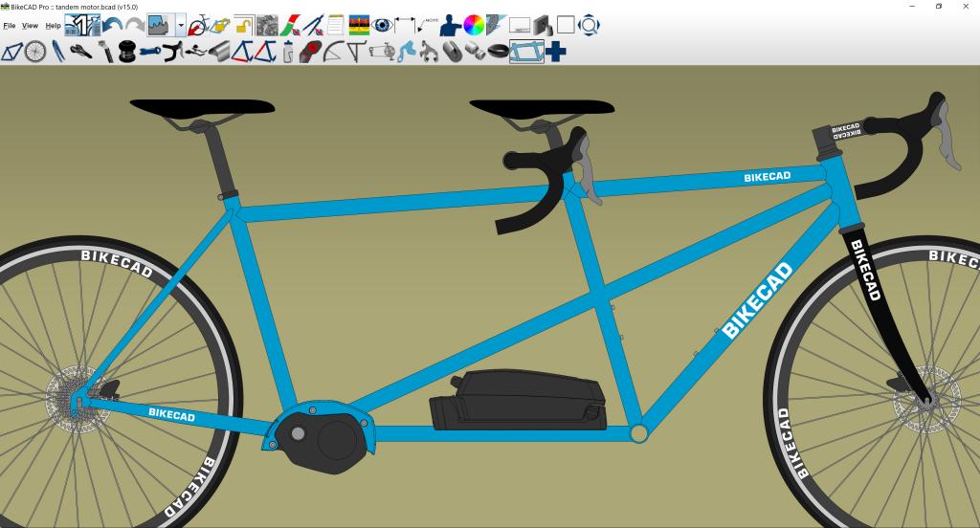Open the Help menu
The width and height of the screenshot is (980, 528).
[54, 26]
